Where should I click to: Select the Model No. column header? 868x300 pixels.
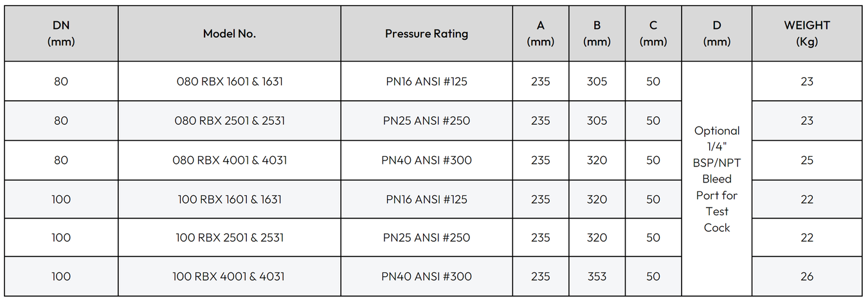pos(230,34)
